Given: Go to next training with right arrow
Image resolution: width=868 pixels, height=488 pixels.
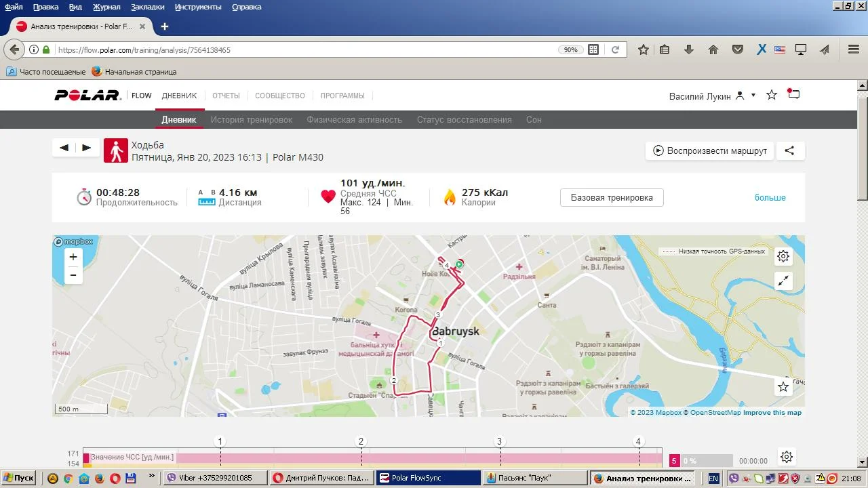Looking at the screenshot, I should (x=86, y=148).
